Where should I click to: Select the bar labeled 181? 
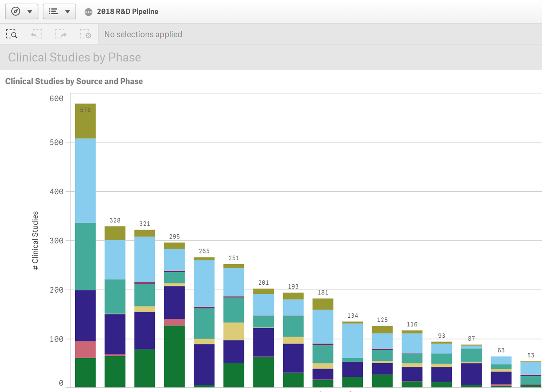pos(323,343)
